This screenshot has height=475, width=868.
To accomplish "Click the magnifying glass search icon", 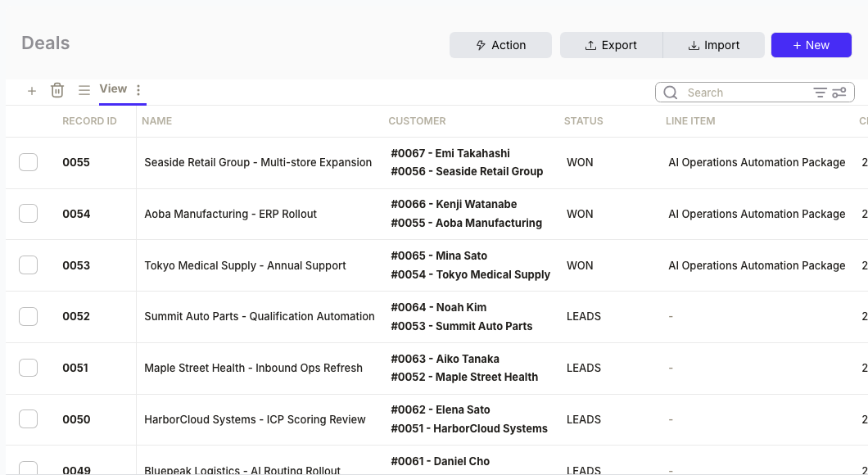I will tap(670, 92).
